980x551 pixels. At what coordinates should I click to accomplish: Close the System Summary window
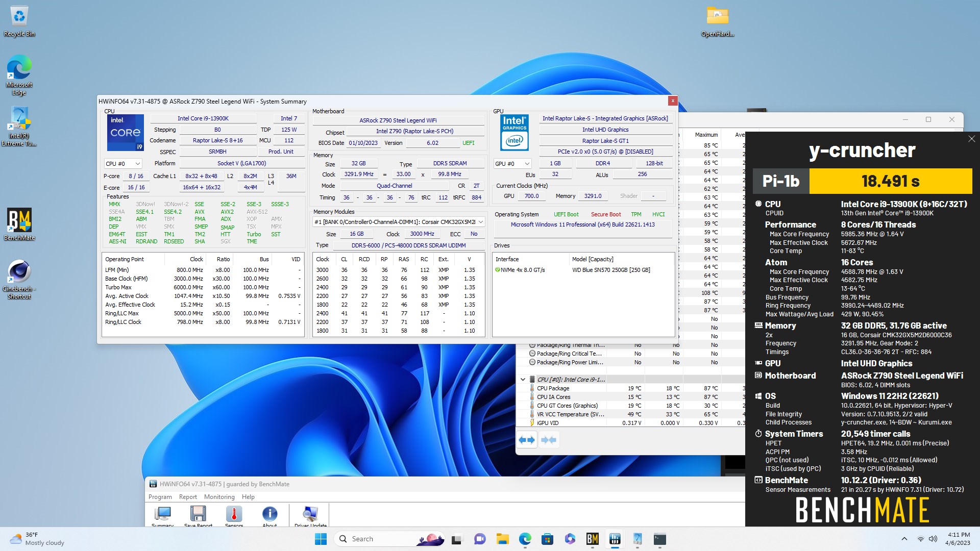[x=673, y=101]
